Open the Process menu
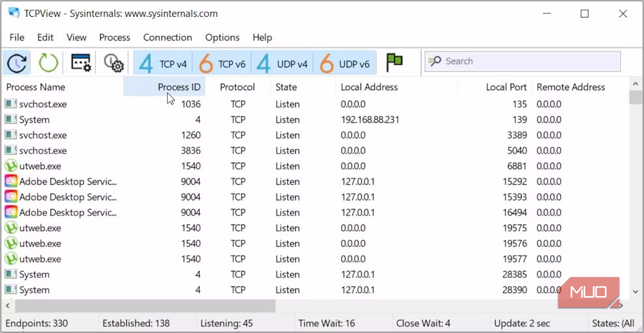644x333 pixels. (x=114, y=37)
